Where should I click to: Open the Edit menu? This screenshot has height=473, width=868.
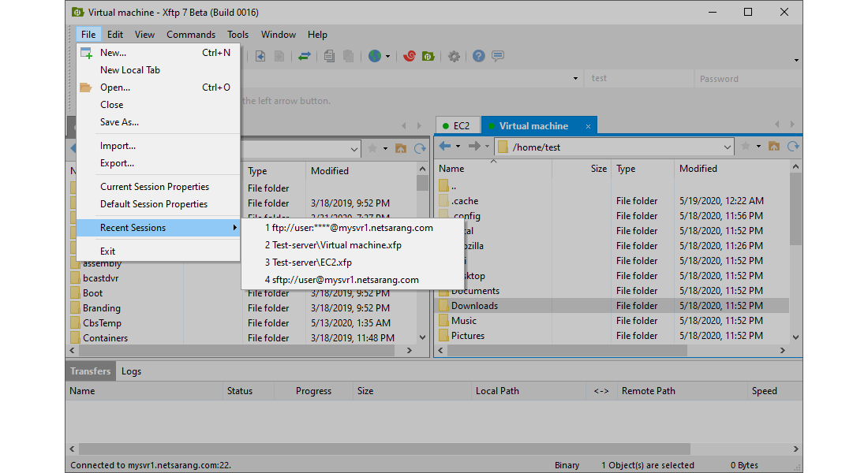point(115,35)
